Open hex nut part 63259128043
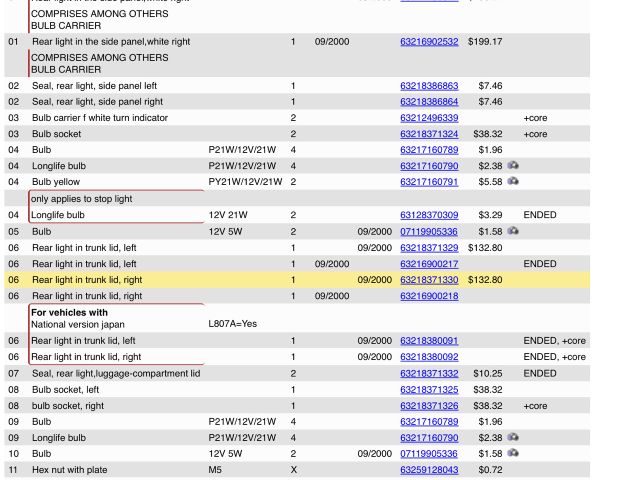The image size is (640, 480). (429, 470)
